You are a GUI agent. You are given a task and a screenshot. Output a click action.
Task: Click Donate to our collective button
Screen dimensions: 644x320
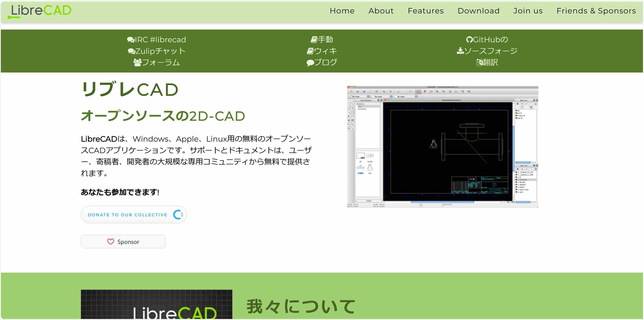(x=134, y=215)
